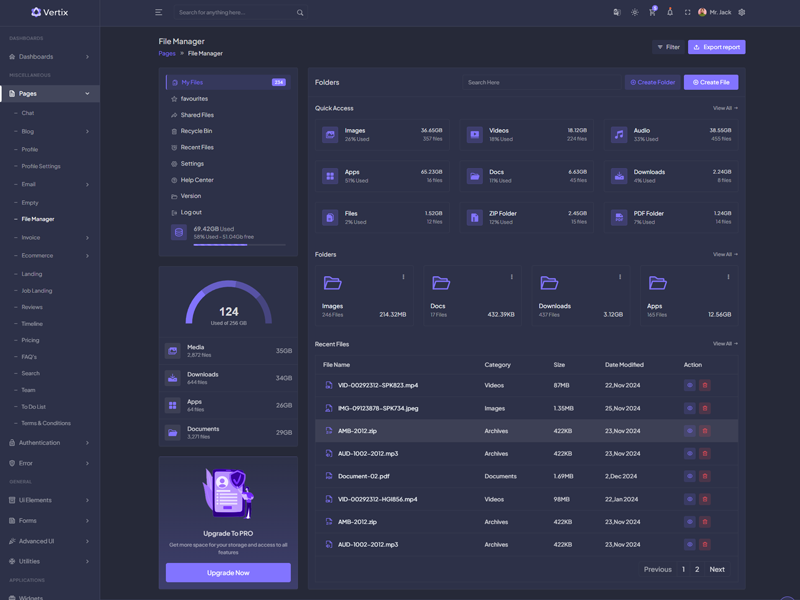Open the settings gear in top bar

coord(741,12)
